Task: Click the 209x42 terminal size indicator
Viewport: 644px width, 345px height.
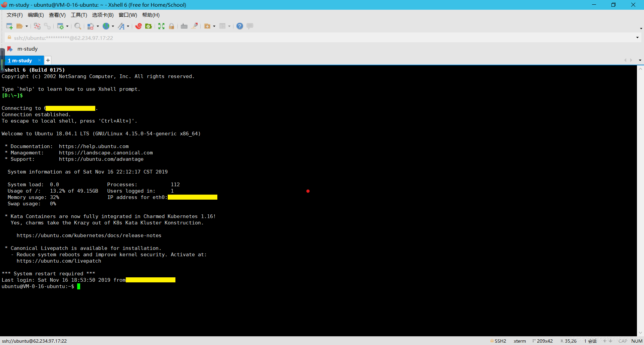Action: coord(543,341)
